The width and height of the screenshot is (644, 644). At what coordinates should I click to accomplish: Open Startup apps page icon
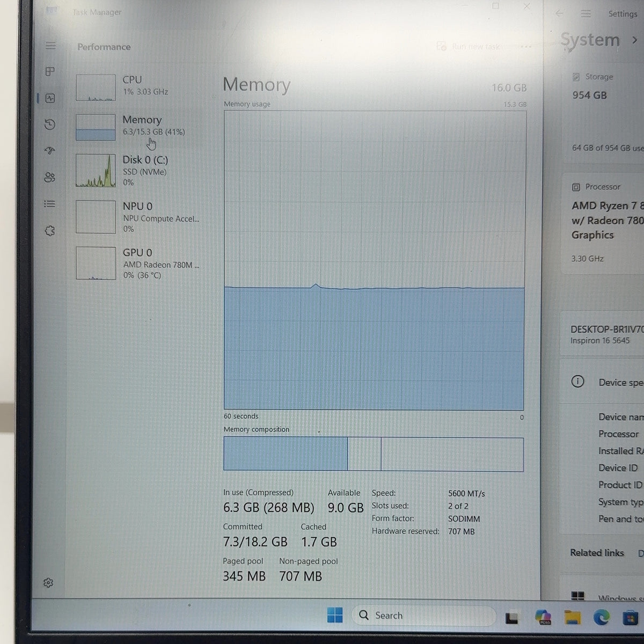pos(50,151)
